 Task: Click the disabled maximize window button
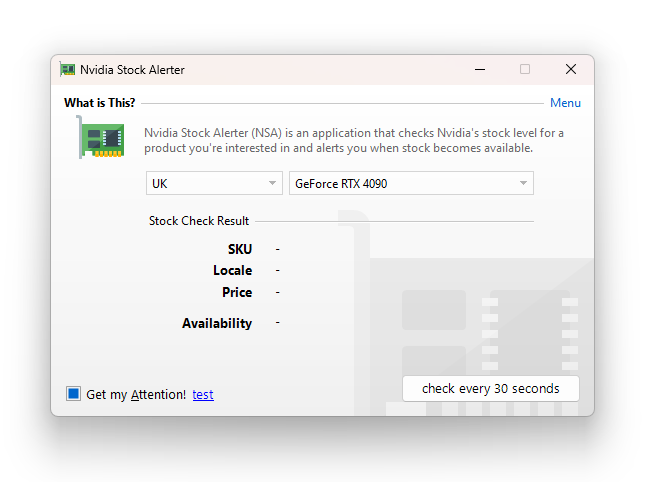[525, 70]
